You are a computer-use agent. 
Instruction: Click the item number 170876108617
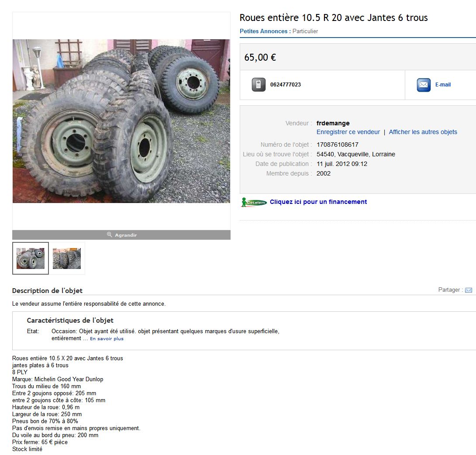(x=337, y=145)
